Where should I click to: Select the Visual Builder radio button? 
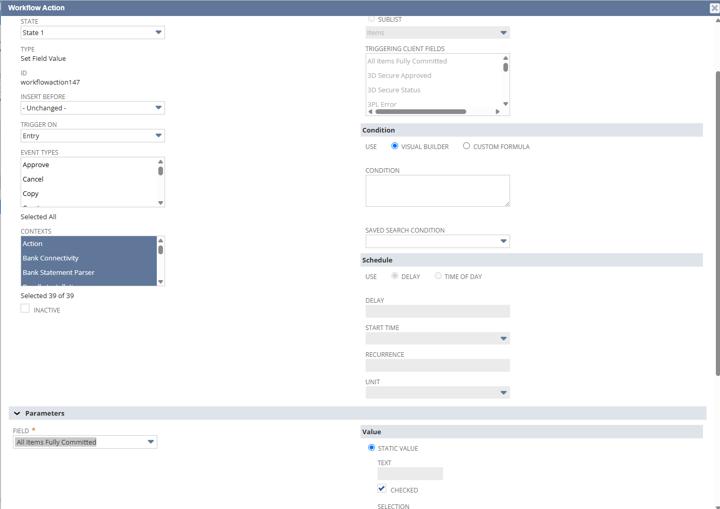coord(394,146)
